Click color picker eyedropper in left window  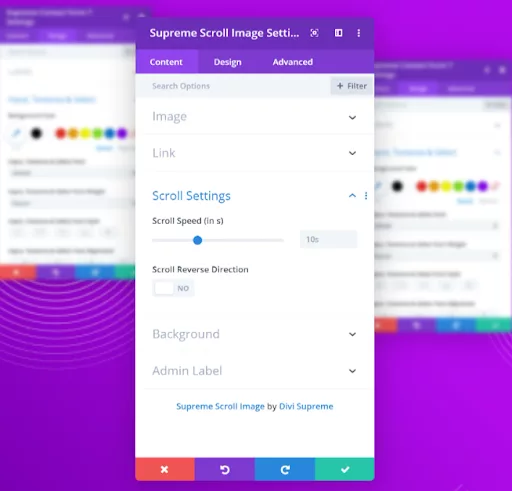pyautogui.click(x=16, y=134)
